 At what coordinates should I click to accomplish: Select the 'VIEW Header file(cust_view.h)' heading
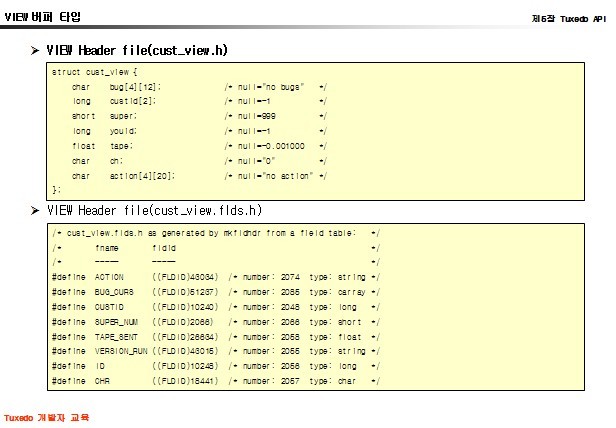[144, 50]
